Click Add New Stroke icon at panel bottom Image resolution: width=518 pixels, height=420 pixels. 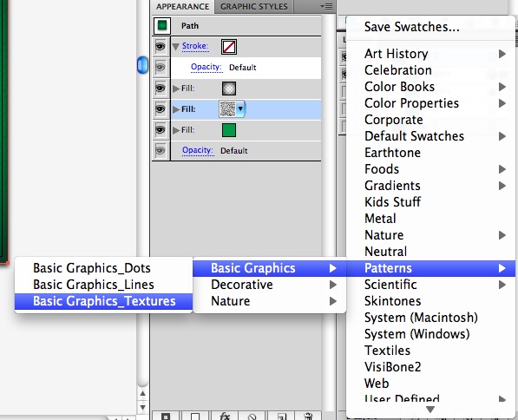point(166,417)
